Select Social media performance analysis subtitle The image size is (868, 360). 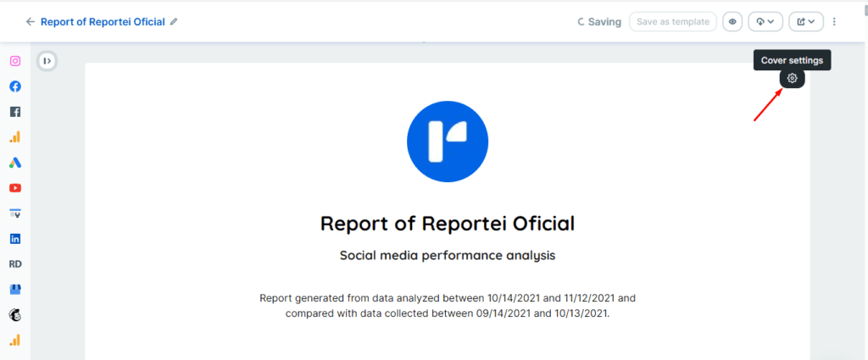click(448, 256)
